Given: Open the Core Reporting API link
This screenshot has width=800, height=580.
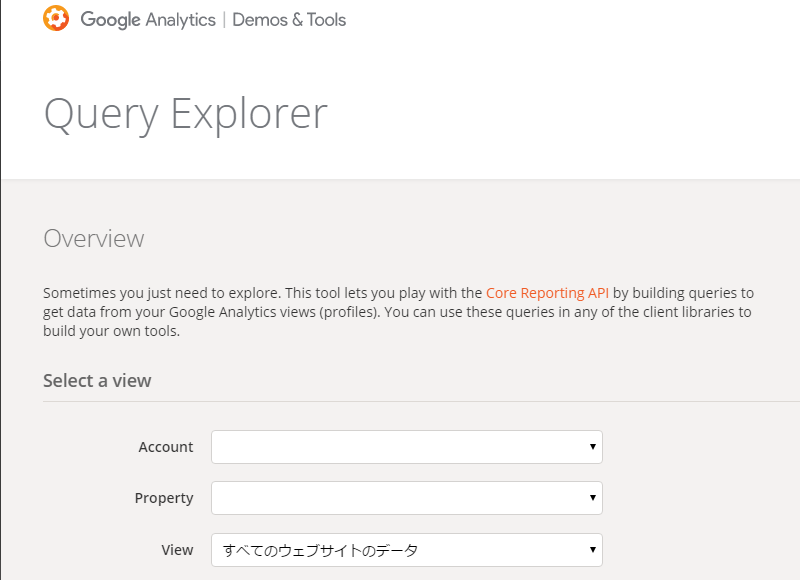Looking at the screenshot, I should [x=547, y=293].
